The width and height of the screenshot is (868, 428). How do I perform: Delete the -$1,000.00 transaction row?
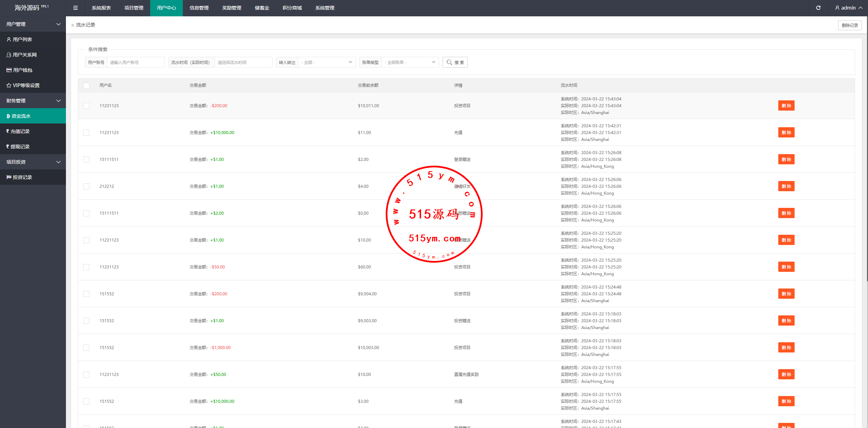786,347
